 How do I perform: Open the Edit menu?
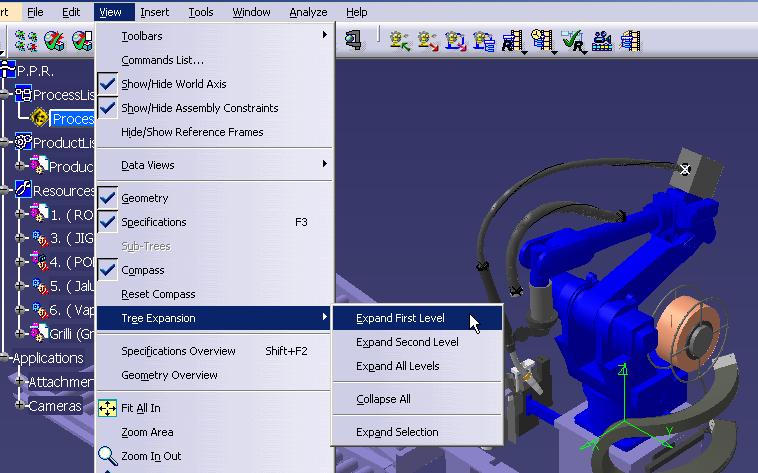coord(71,12)
